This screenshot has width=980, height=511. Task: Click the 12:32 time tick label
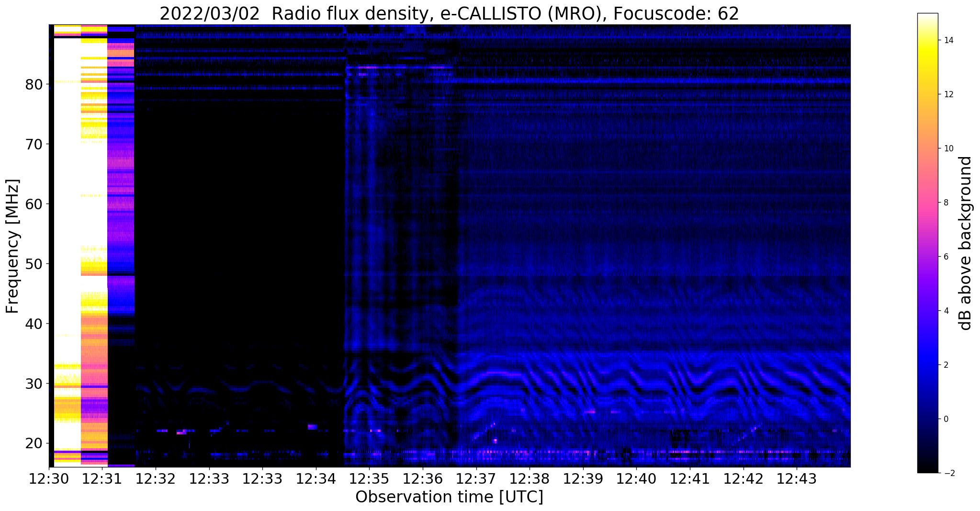(156, 479)
